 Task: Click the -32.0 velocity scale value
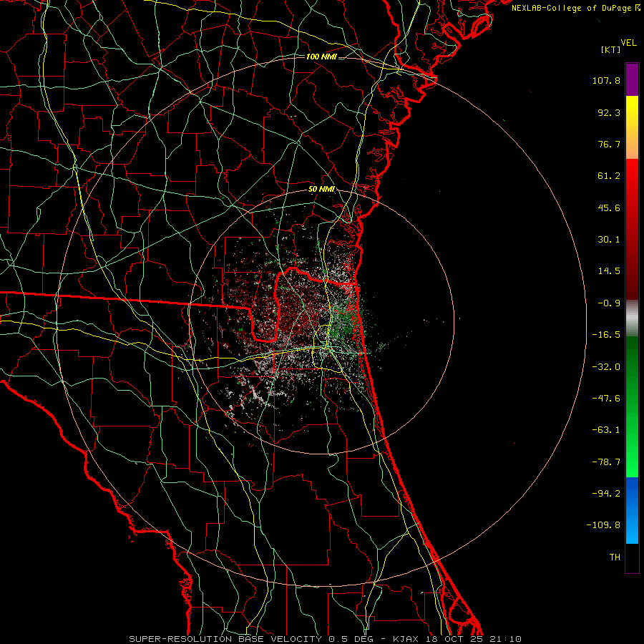click(606, 367)
